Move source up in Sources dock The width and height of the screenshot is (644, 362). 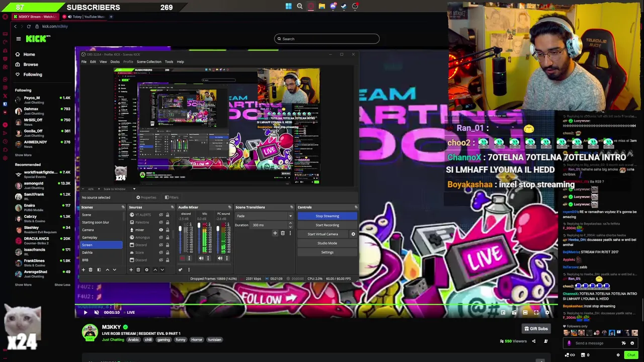click(x=155, y=269)
